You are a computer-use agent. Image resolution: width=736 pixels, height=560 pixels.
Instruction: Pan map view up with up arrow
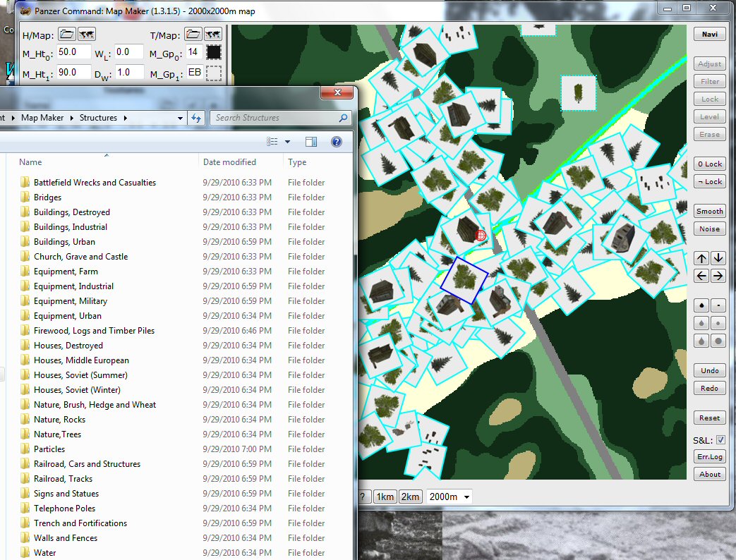701,258
